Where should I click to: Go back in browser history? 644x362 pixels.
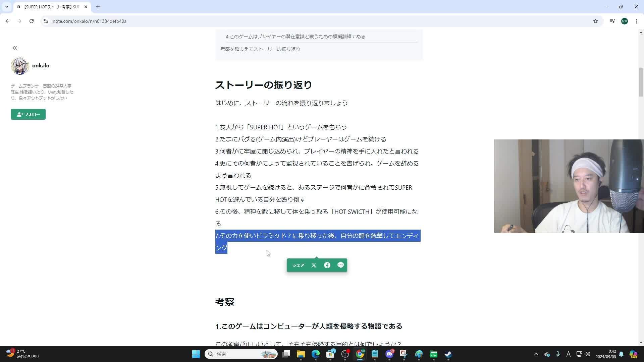tap(7, 21)
